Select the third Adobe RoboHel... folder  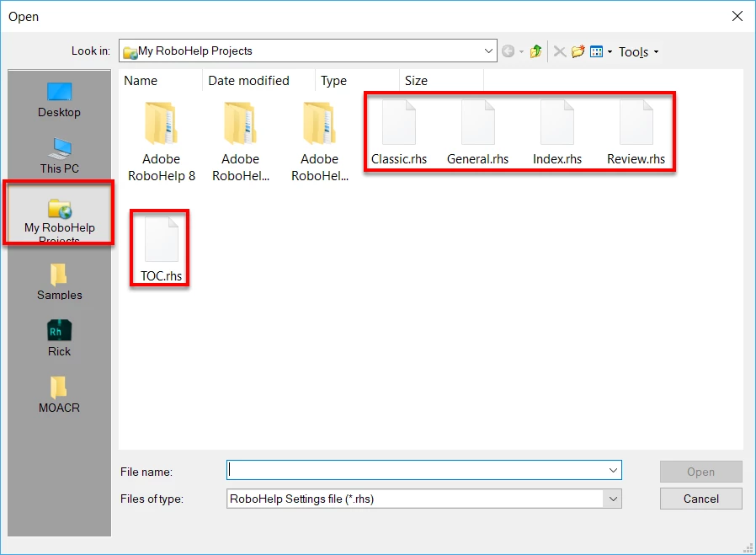click(x=319, y=141)
